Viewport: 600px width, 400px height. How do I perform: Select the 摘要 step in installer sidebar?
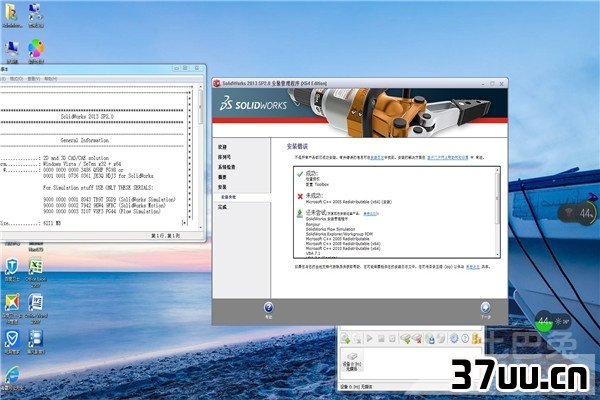[222, 177]
